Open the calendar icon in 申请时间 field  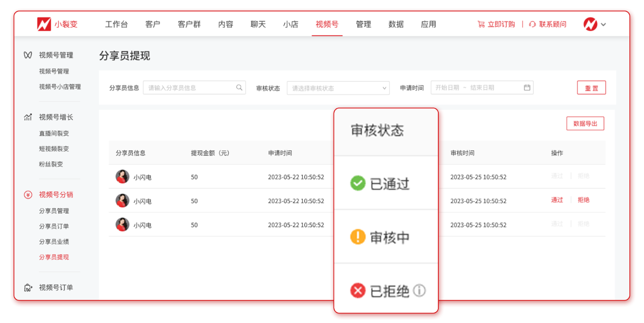click(526, 87)
